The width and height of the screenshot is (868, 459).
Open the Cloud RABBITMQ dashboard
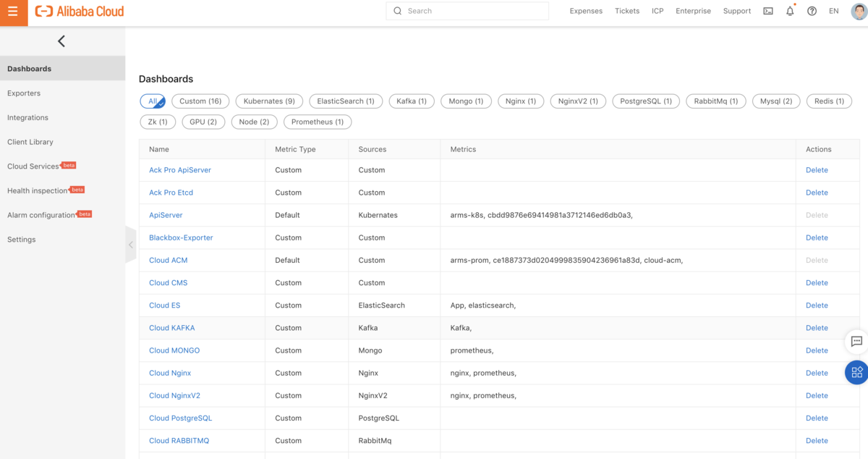tap(179, 440)
